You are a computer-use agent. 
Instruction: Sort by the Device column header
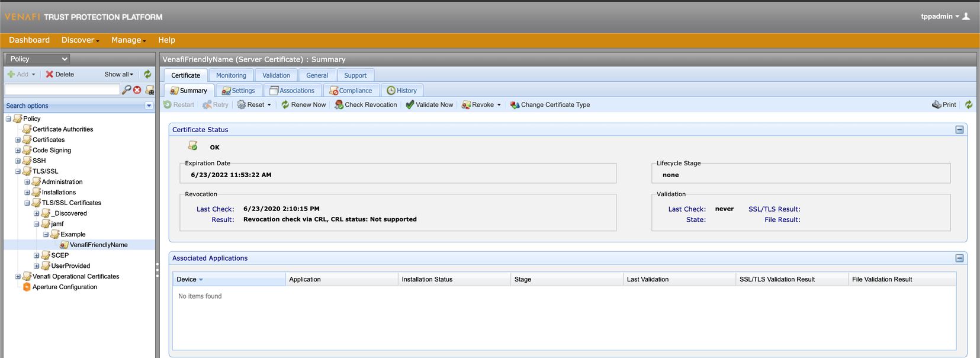pos(229,279)
